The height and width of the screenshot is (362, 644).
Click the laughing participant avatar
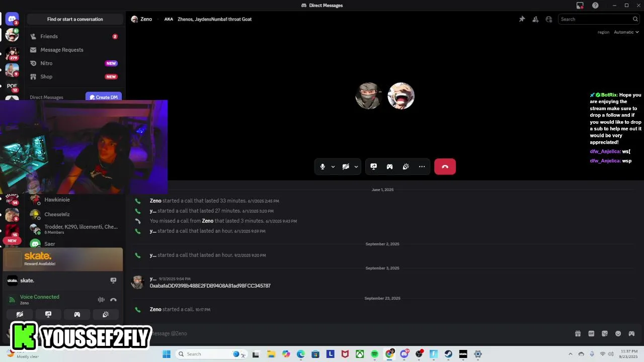[x=401, y=96]
